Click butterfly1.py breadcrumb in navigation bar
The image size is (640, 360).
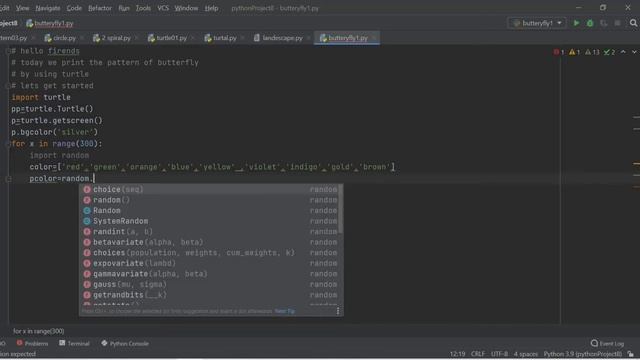click(49, 24)
